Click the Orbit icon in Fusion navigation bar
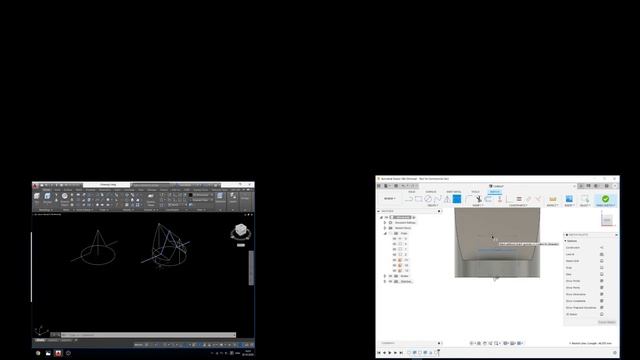 tap(472, 343)
